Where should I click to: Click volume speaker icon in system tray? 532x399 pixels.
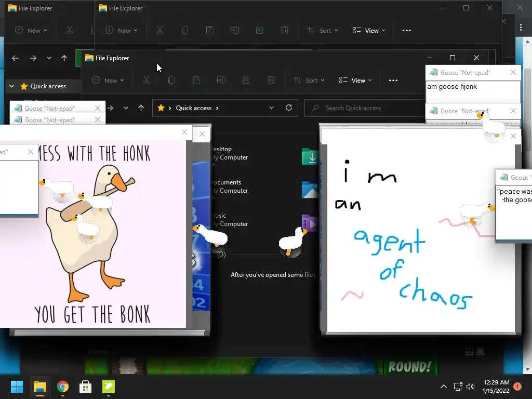tap(470, 387)
